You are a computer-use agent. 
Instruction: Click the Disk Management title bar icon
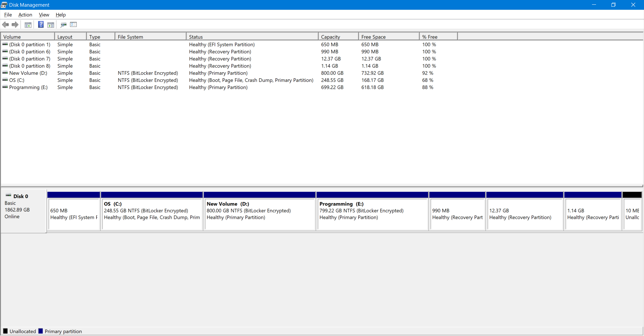(4, 5)
